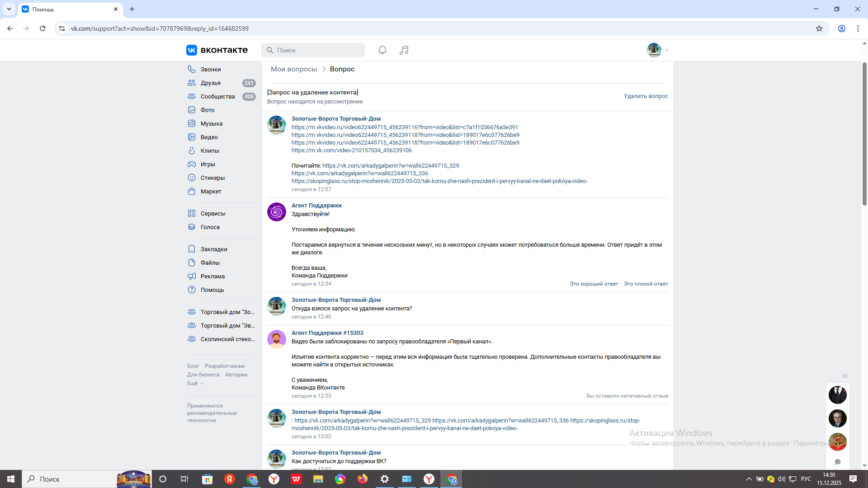Viewport: 868px width, 488px height.
Task: Open Звонки in the left sidebar
Action: (210, 69)
